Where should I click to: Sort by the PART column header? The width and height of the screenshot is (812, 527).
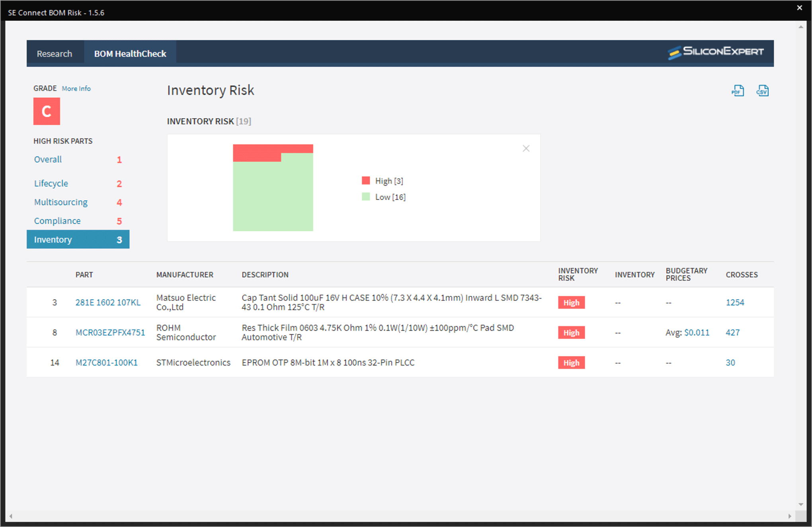84,274
